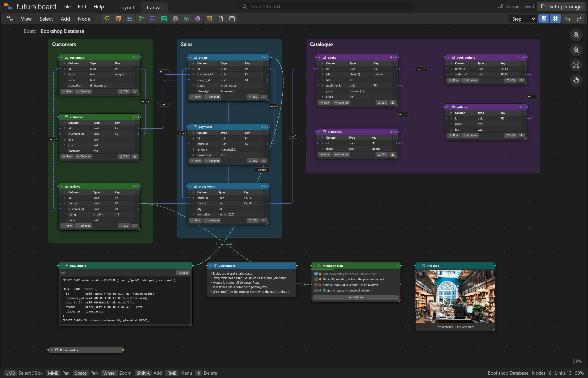Undo the last change
Screen dimensions: 588x378
567,19
